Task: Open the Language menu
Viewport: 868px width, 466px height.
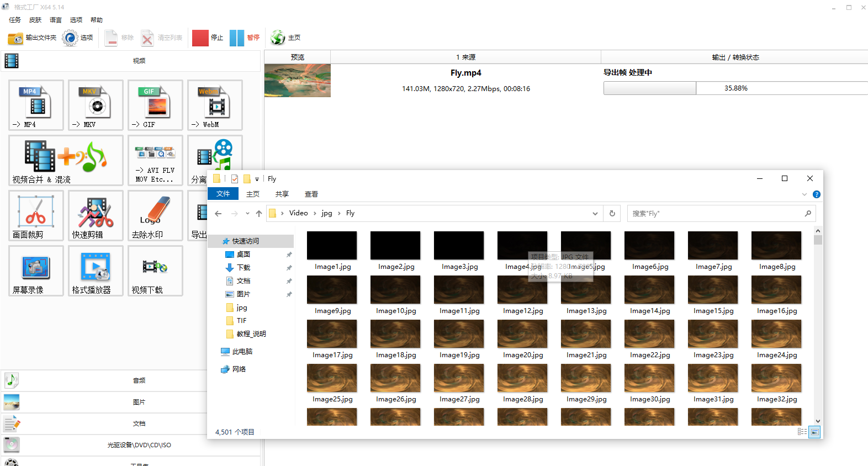Action: pyautogui.click(x=56, y=20)
